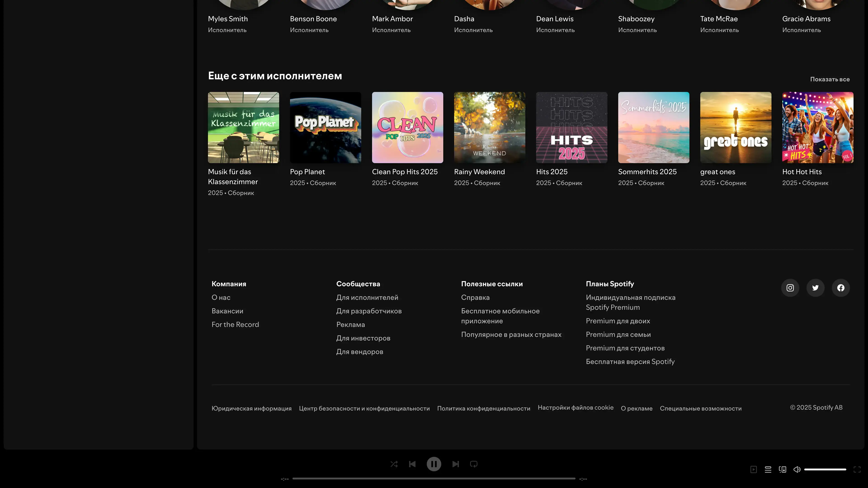Image resolution: width=868 pixels, height=488 pixels.
Task: Open Spotify's Facebook page icon
Action: pos(841,288)
